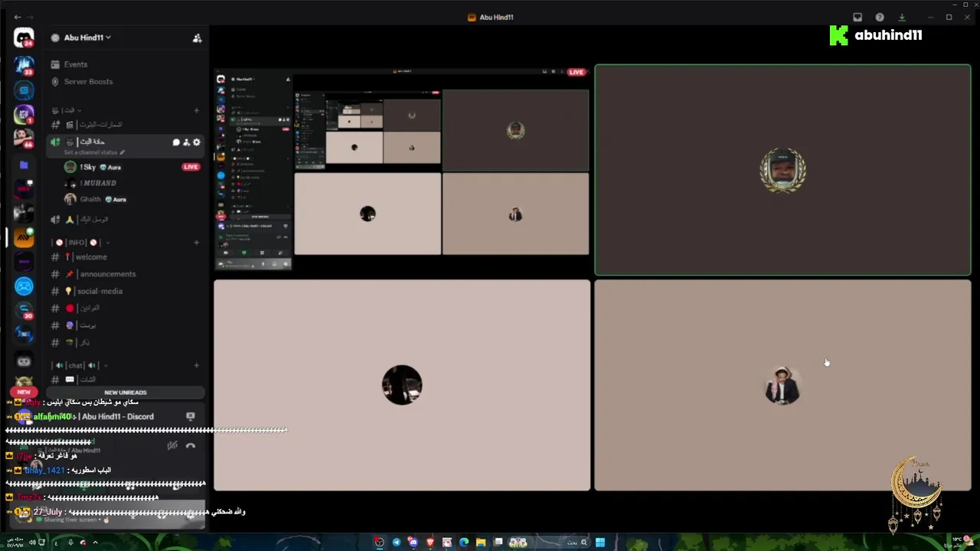Open server icon with 66 badge
The width and height of the screenshot is (980, 551).
pyautogui.click(x=24, y=139)
